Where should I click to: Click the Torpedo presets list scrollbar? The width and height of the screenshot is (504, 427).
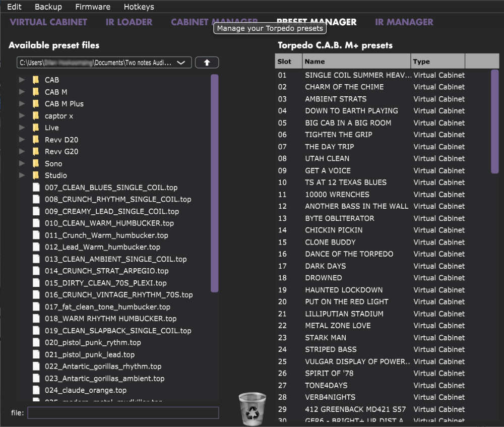point(495,121)
